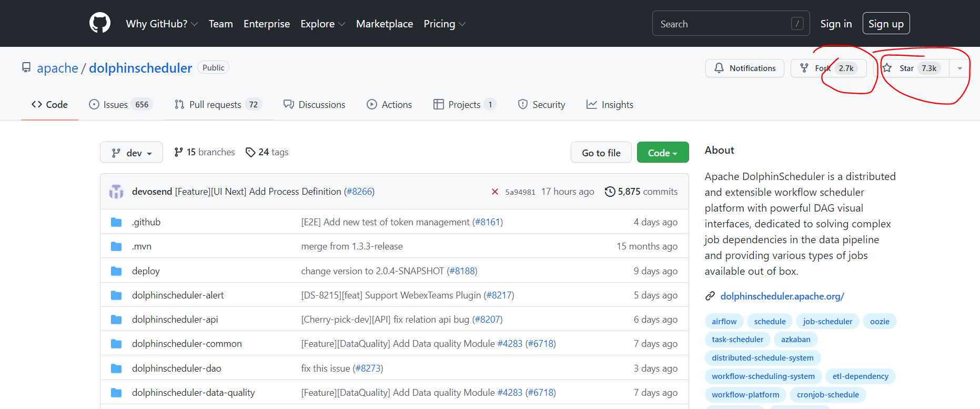This screenshot has height=409, width=980.
Task: Go to the Discussions tab
Action: pyautogui.click(x=314, y=105)
